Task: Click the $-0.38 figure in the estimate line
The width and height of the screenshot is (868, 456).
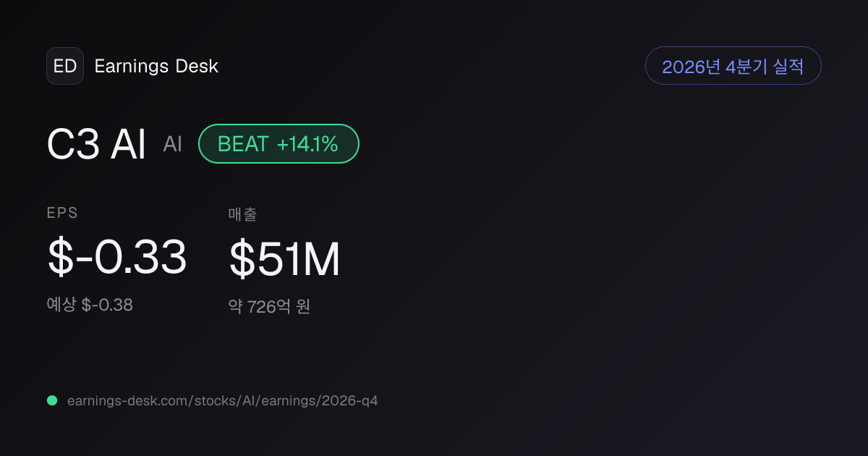Action: click(107, 305)
